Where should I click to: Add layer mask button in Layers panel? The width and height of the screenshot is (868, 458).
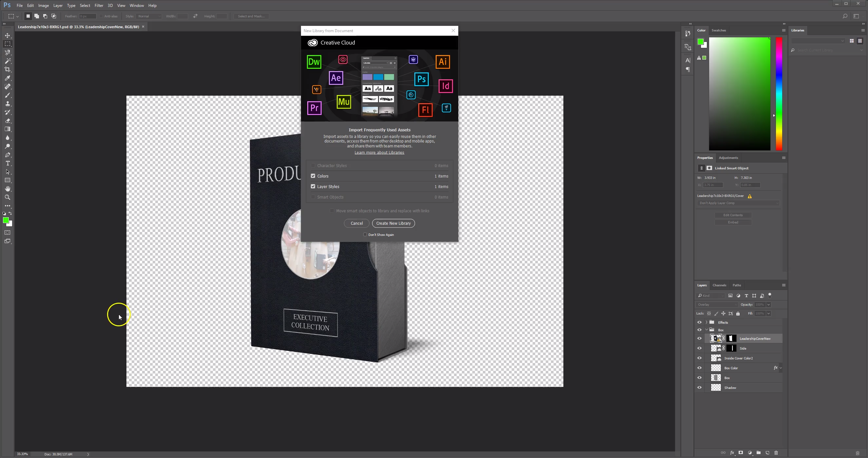(741, 453)
